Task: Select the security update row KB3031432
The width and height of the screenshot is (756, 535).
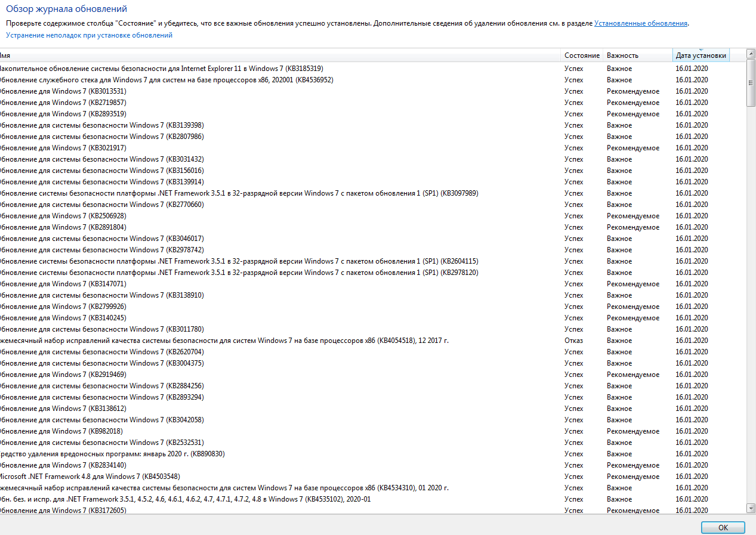Action: pyautogui.click(x=373, y=159)
